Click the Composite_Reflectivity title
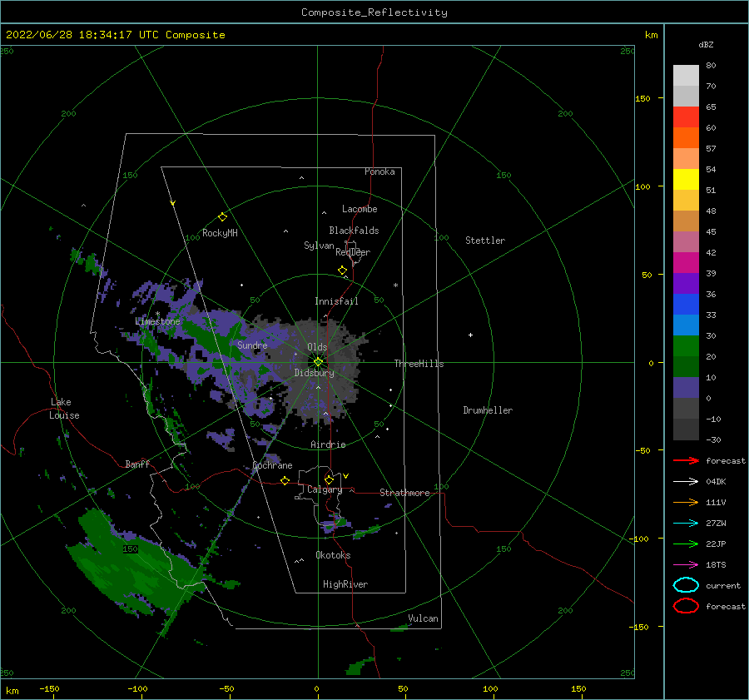 pyautogui.click(x=374, y=12)
